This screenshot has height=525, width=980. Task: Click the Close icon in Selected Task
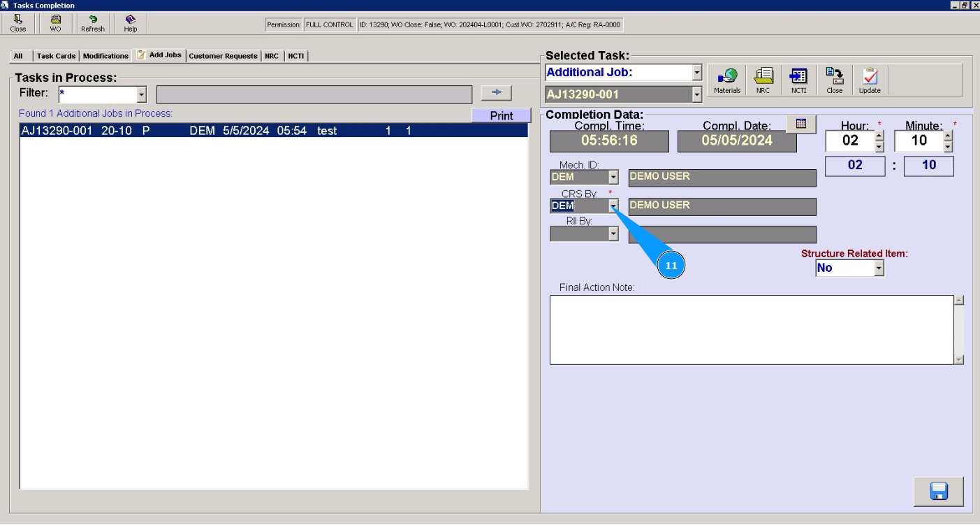(x=834, y=80)
